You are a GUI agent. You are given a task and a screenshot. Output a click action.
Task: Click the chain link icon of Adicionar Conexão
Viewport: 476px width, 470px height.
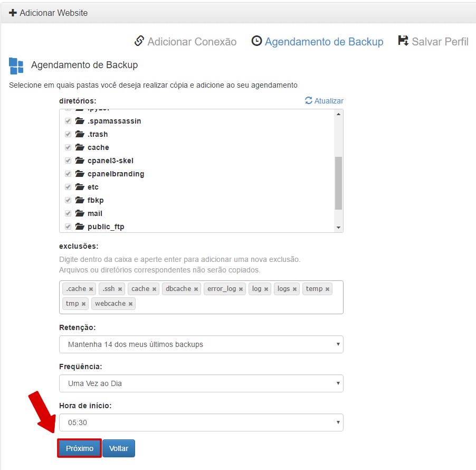[139, 41]
